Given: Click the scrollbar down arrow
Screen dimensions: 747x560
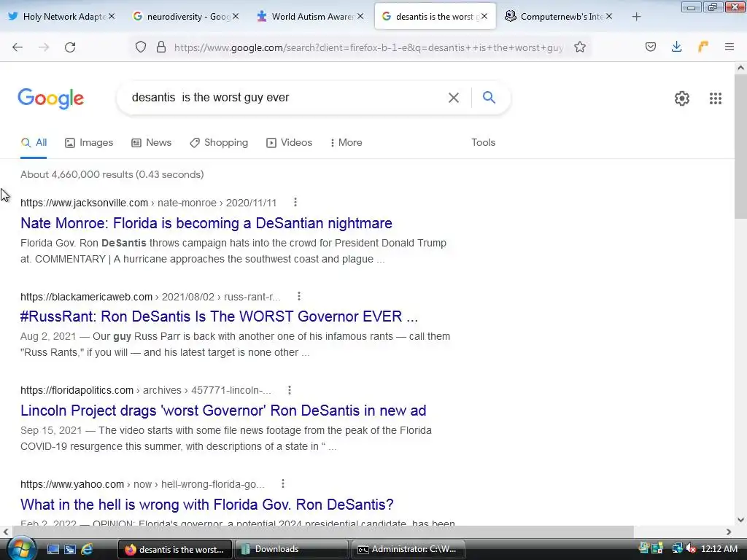Looking at the screenshot, I should pos(740,520).
